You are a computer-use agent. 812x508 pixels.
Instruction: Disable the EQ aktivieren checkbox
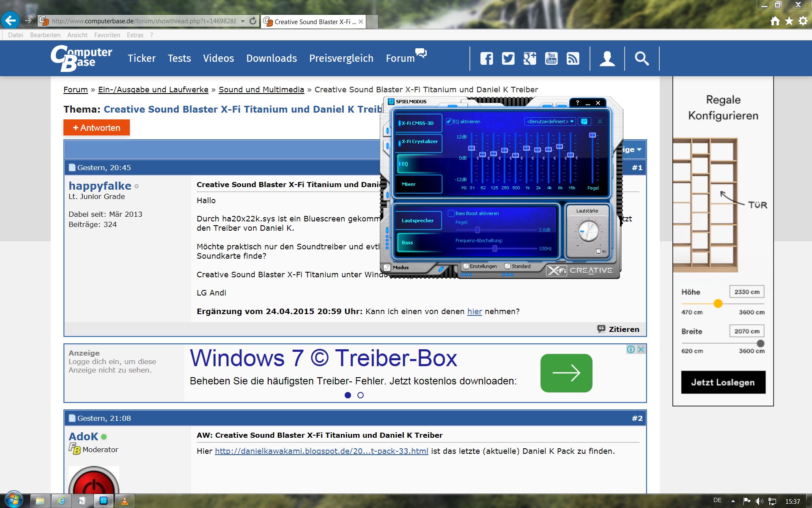tap(449, 121)
